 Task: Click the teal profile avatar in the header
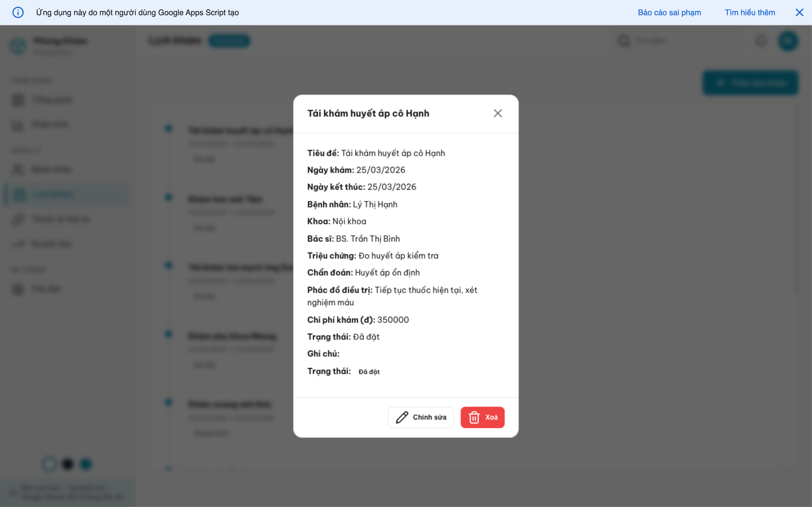pyautogui.click(x=788, y=41)
